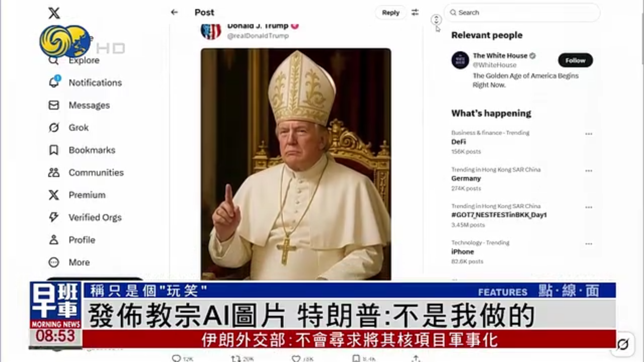Select the Verified Orgs lightning icon

[54, 217]
